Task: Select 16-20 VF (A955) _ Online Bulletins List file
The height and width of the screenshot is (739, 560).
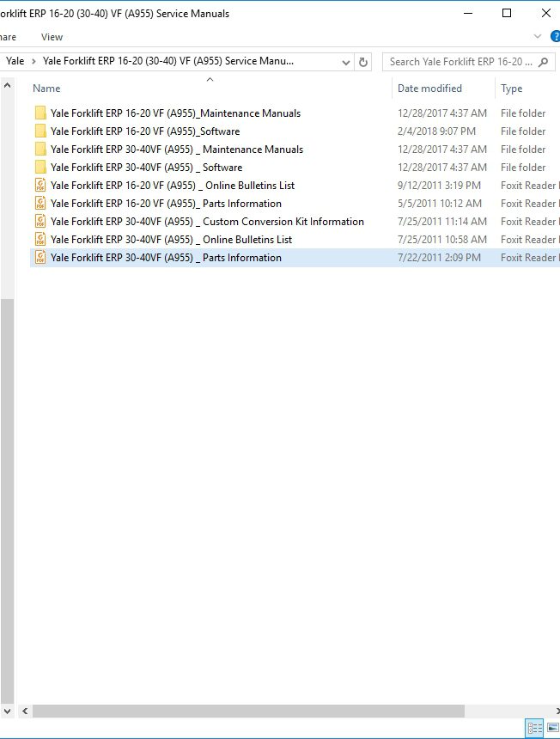Action: coord(173,186)
